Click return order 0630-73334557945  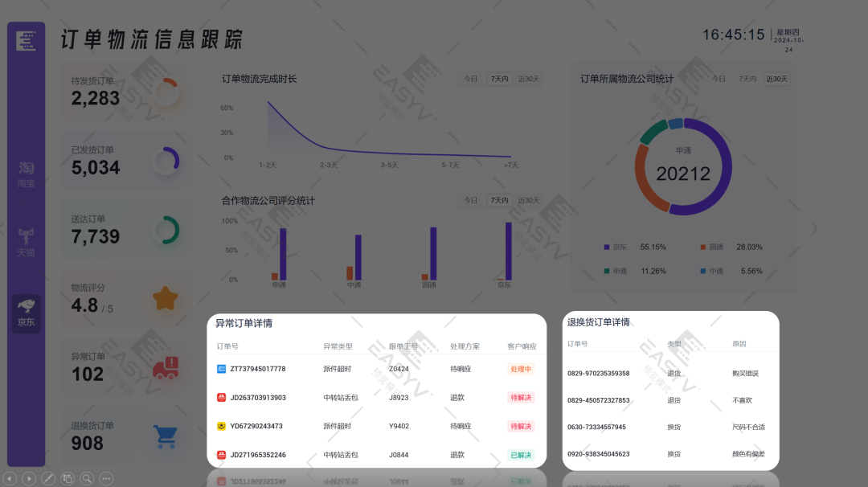[596, 428]
